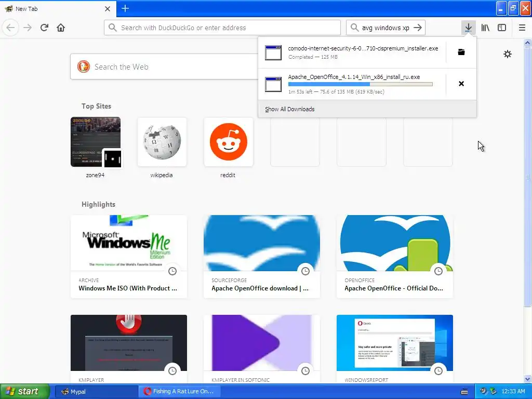Go back using the back arrow button
Image resolution: width=532 pixels, height=399 pixels.
(x=10, y=28)
